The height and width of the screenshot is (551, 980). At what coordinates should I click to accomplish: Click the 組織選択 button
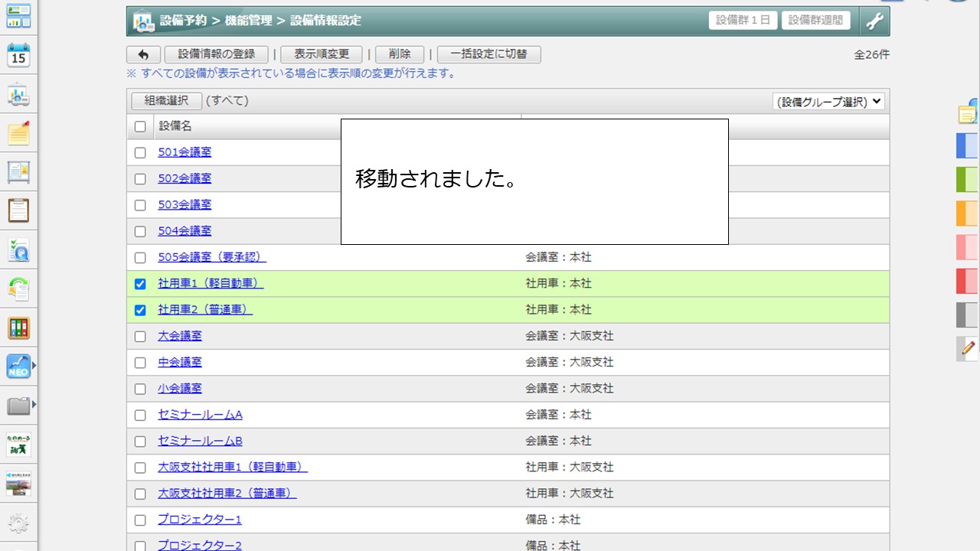[166, 101]
